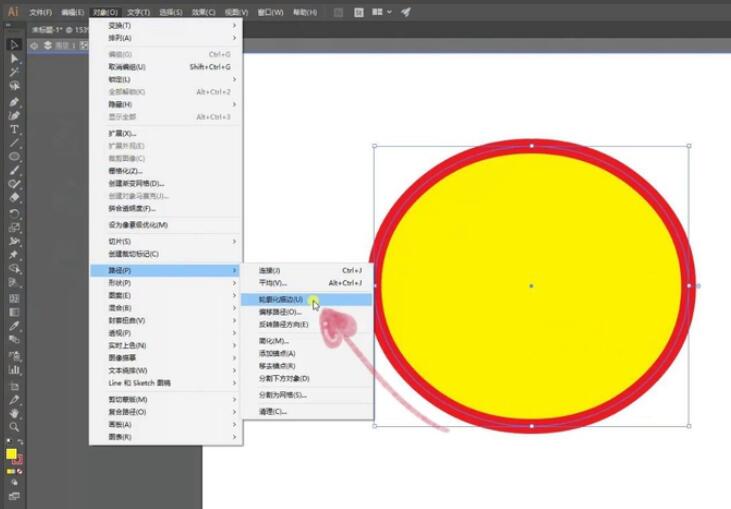Select the Blend tool
731x509 pixels.
[x=14, y=339]
